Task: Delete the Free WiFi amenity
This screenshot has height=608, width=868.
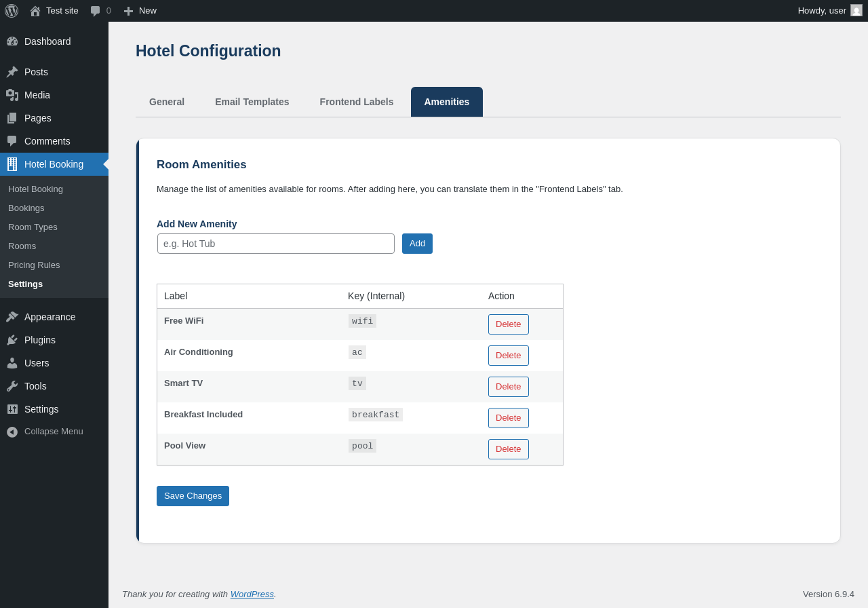Action: coord(508,324)
